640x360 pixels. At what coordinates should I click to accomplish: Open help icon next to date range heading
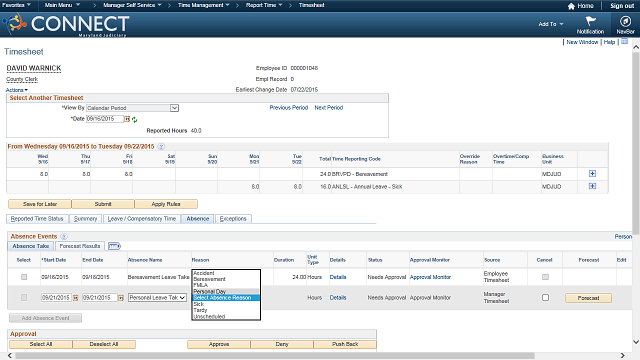[x=161, y=147]
